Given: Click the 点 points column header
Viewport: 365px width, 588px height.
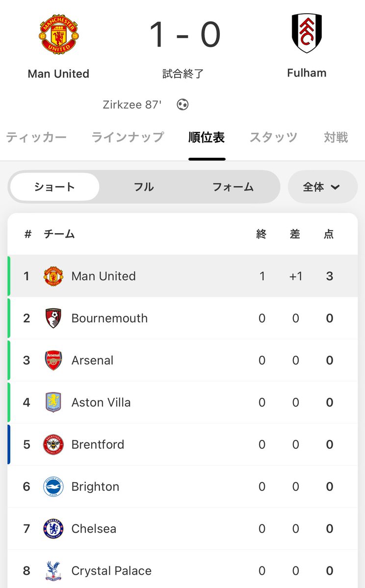Looking at the screenshot, I should tap(329, 234).
